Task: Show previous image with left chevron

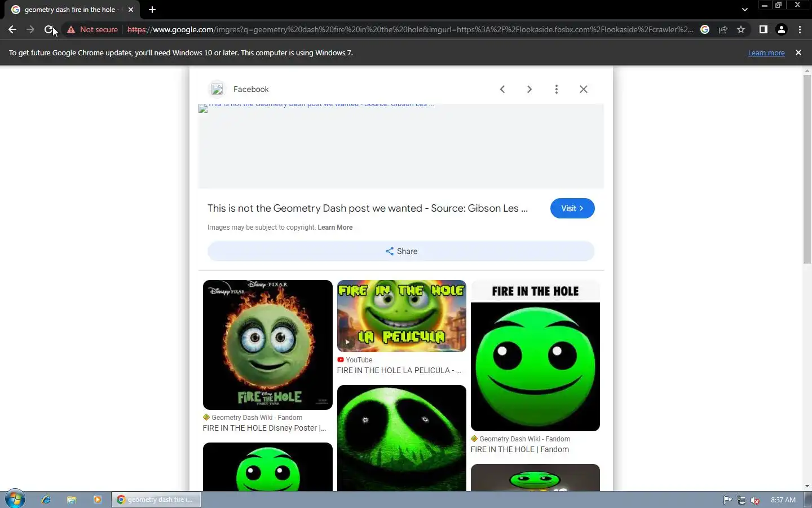Action: click(502, 89)
